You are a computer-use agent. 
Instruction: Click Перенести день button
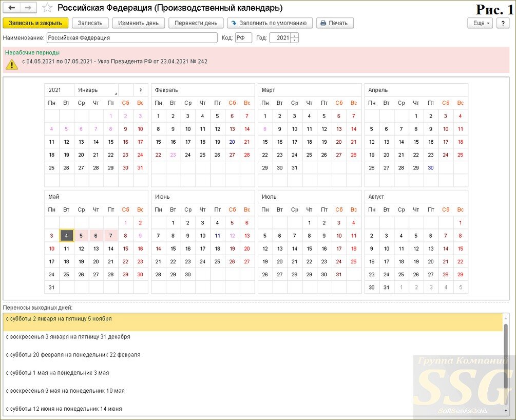pyautogui.click(x=196, y=23)
